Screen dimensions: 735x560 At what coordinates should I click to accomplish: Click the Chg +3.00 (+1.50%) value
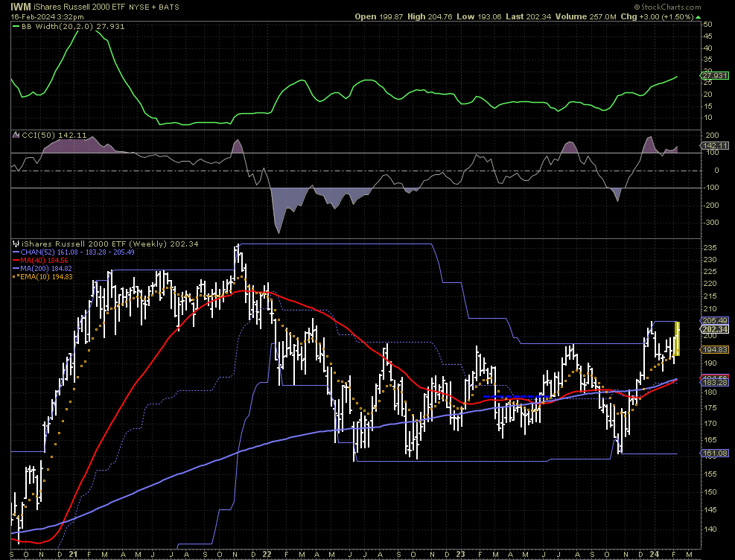(657, 16)
